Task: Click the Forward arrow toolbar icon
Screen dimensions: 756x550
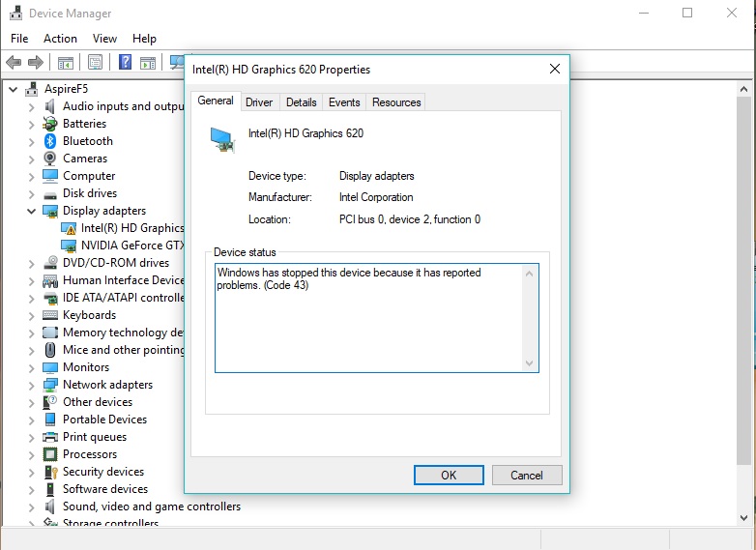Action: 36,62
